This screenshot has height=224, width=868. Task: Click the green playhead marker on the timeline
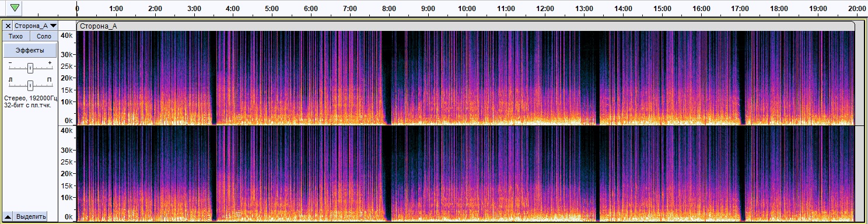pyautogui.click(x=15, y=8)
